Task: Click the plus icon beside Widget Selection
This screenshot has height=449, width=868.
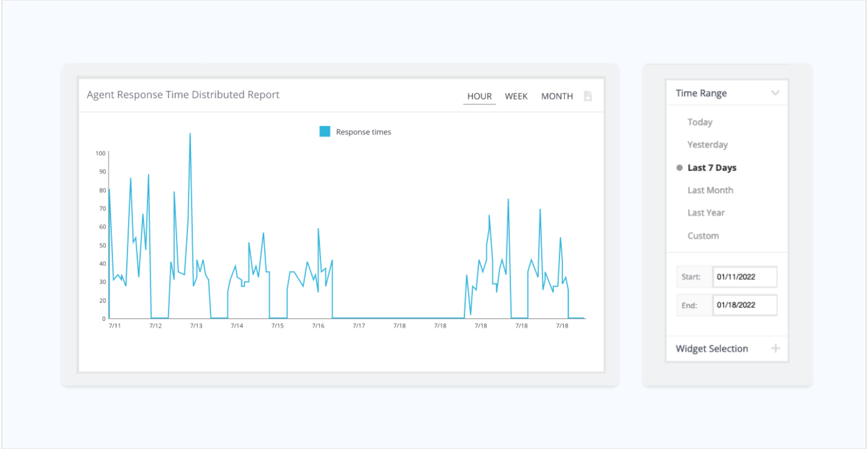Action: pyautogui.click(x=776, y=348)
